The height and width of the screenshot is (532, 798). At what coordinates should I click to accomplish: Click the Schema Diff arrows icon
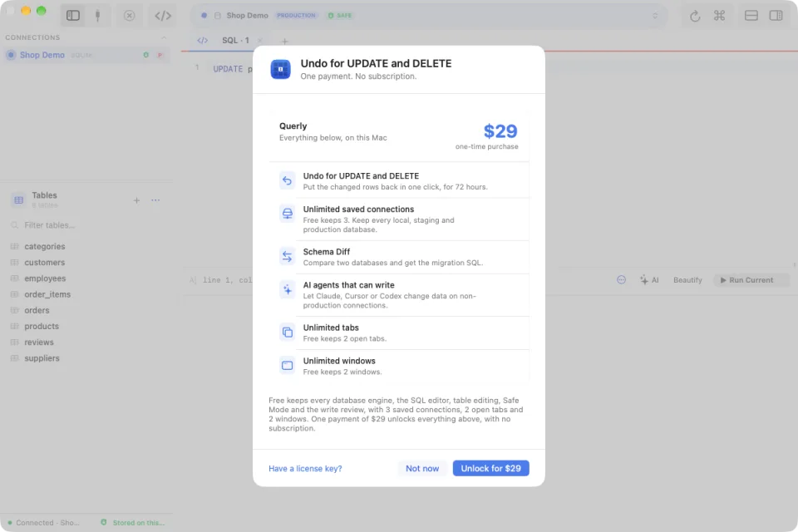pyautogui.click(x=287, y=257)
